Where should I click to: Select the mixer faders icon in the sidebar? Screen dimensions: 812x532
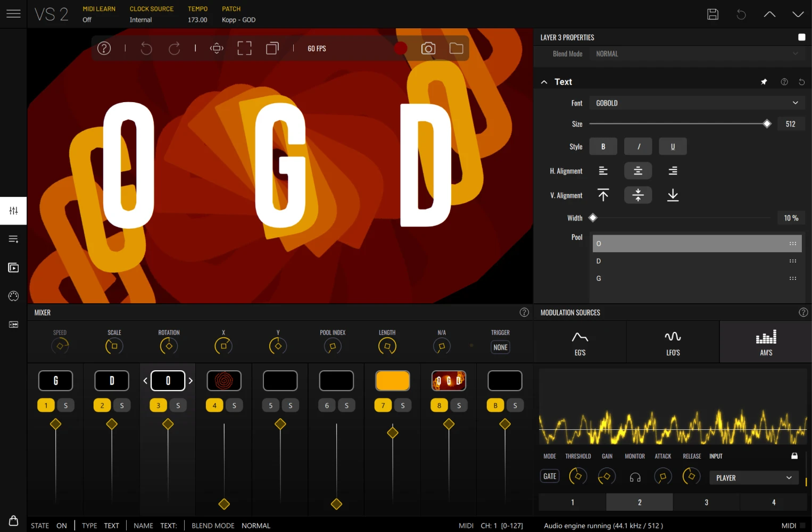(13, 211)
